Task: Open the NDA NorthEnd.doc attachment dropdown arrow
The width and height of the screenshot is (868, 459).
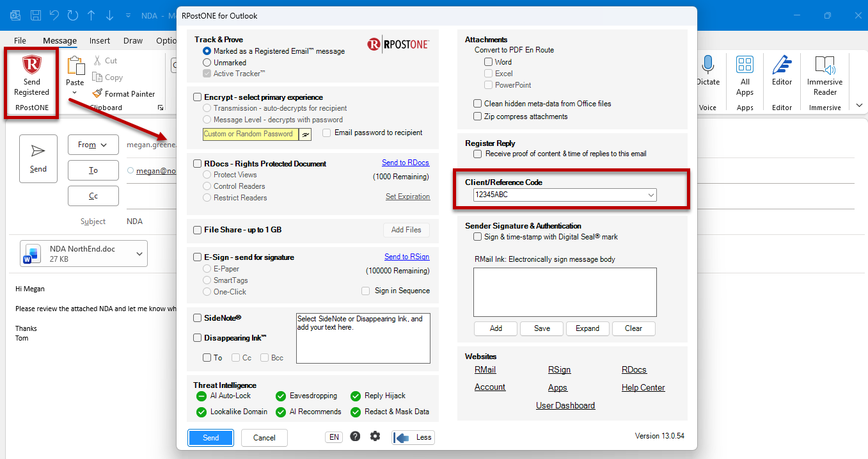Action: (139, 254)
